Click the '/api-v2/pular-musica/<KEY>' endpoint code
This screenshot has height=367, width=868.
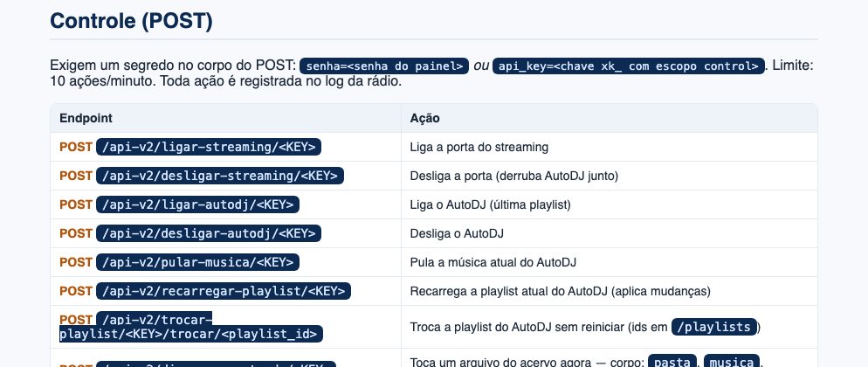pyautogui.click(x=197, y=262)
